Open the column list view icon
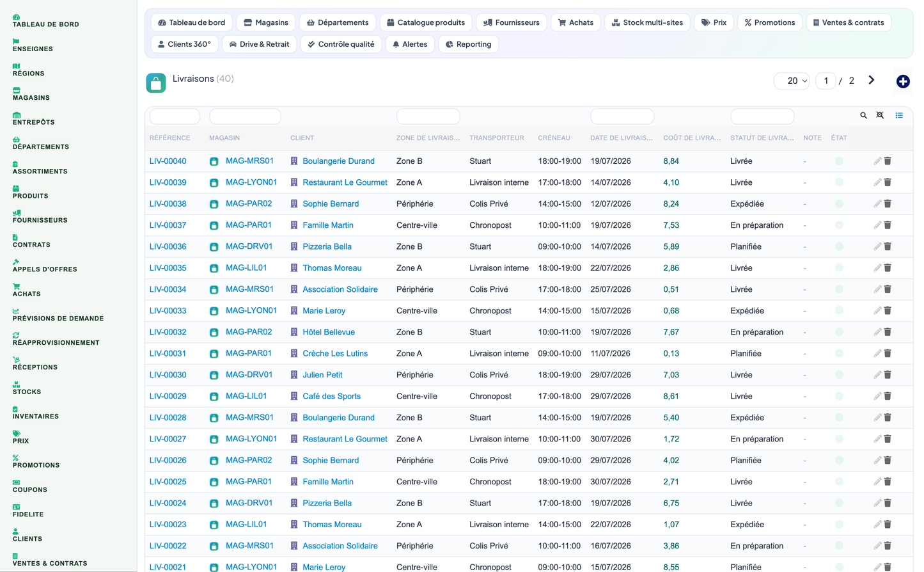 (899, 116)
